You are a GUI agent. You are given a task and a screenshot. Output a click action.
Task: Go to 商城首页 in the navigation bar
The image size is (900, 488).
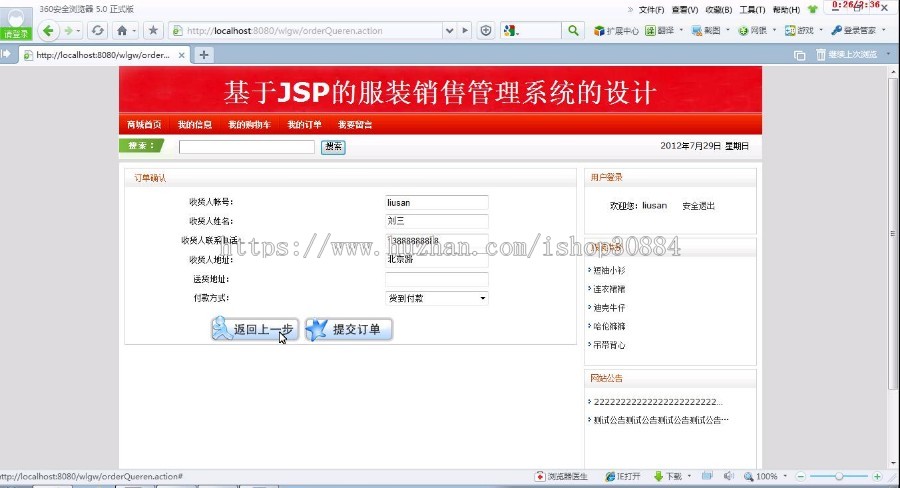pos(144,125)
